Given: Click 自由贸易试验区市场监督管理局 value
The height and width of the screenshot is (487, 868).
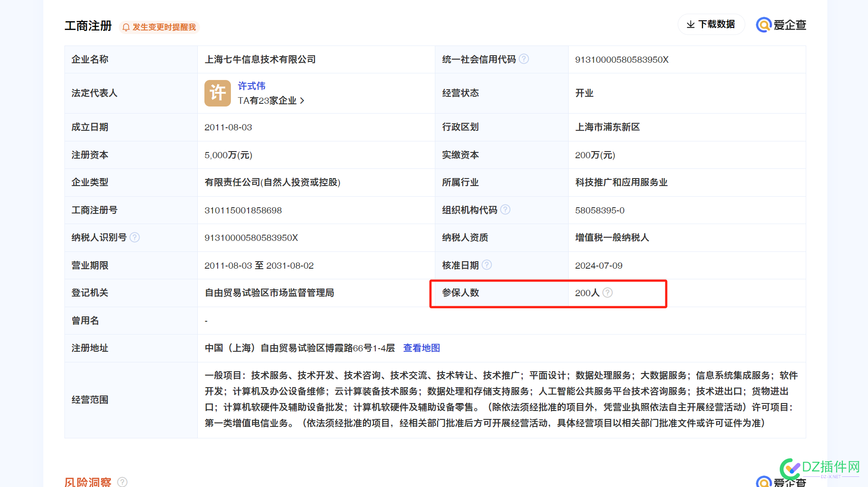Looking at the screenshot, I should click(269, 293).
